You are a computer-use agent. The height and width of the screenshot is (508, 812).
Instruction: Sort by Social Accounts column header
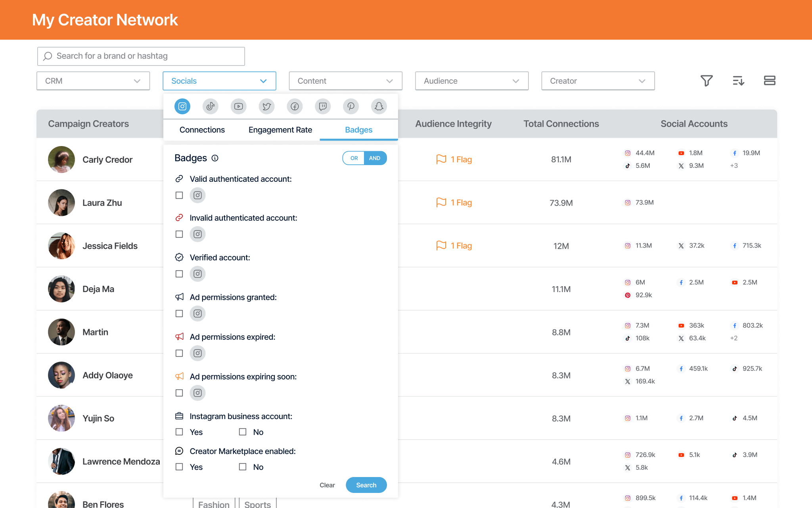[x=694, y=124]
